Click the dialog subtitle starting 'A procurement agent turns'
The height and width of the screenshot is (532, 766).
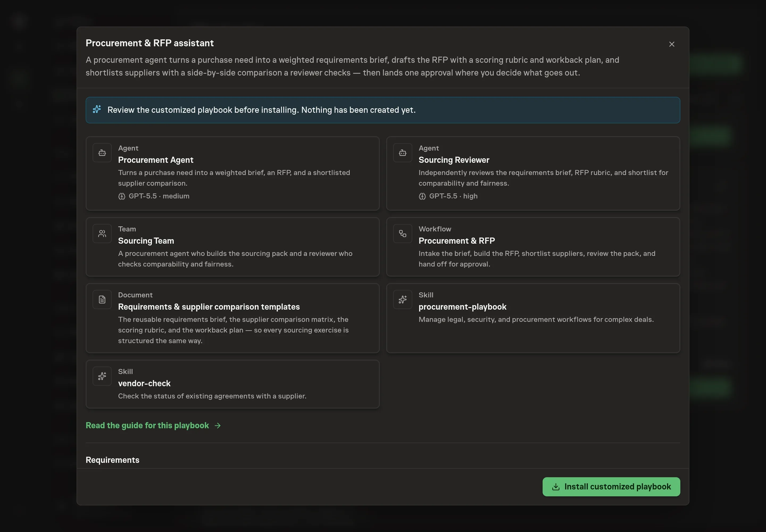tap(352, 66)
